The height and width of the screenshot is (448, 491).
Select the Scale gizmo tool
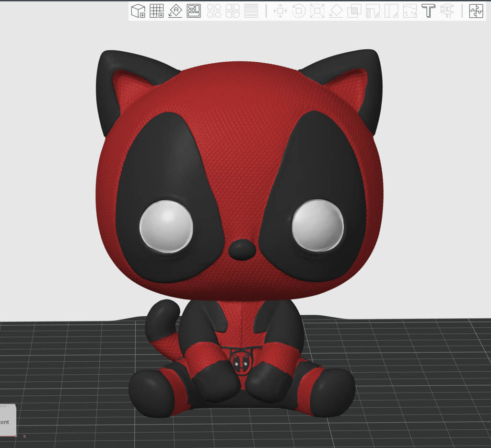pyautogui.click(x=317, y=11)
